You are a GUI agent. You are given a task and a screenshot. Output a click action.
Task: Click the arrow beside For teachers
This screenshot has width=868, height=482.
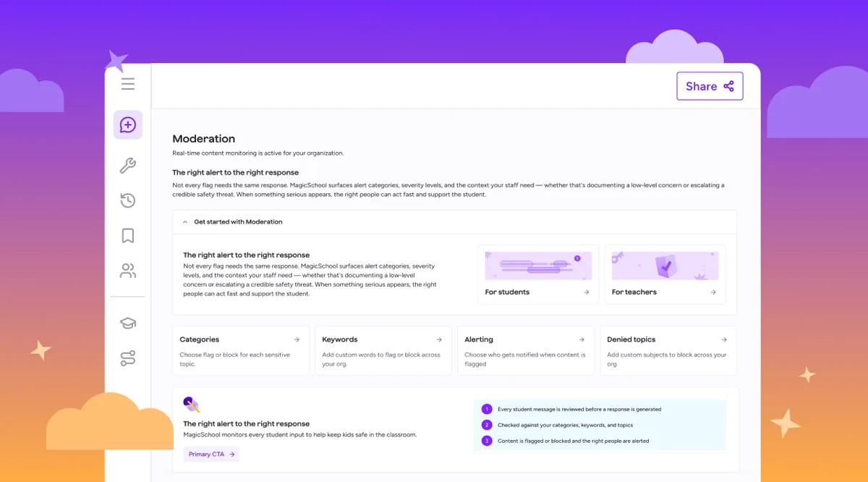point(713,292)
